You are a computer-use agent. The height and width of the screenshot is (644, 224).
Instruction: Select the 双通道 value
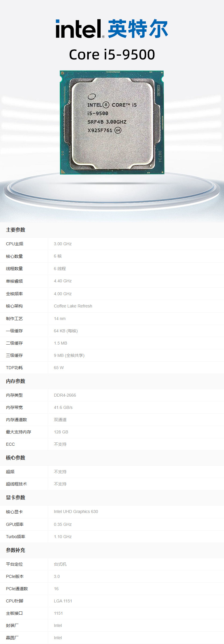60,420
